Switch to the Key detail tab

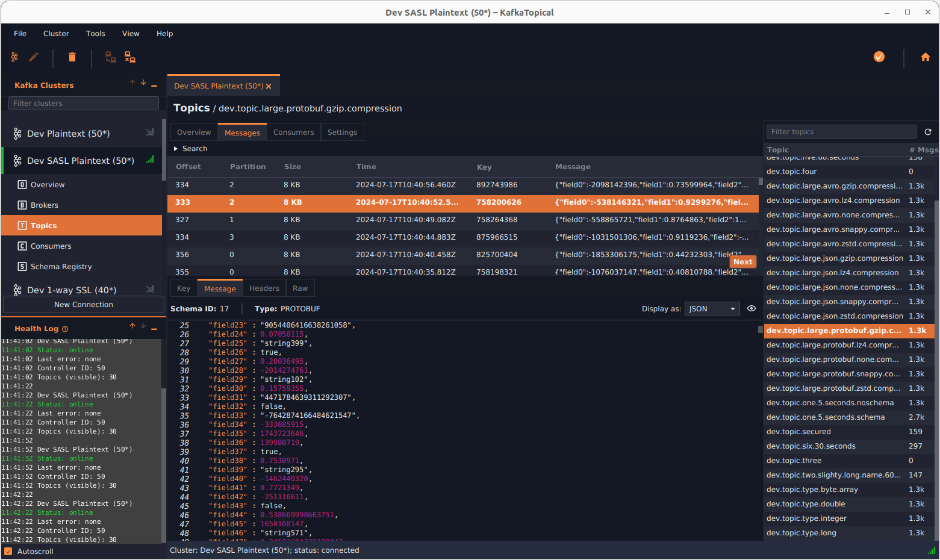point(184,288)
